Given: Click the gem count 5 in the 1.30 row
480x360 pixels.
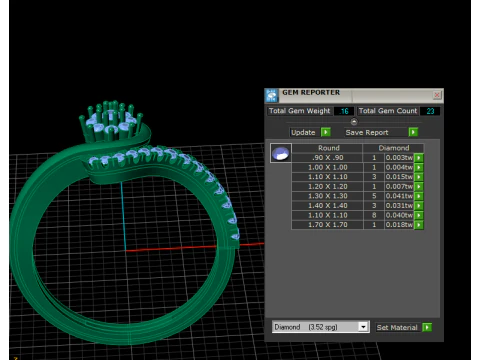Looking at the screenshot, I should [x=374, y=196].
